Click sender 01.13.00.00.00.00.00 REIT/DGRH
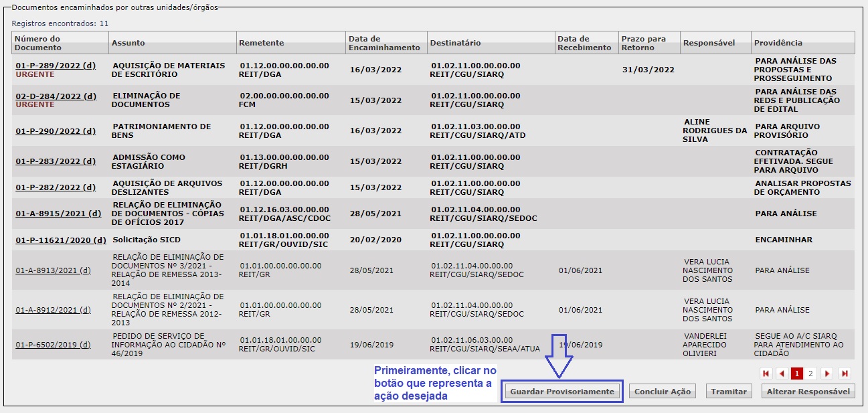 click(x=284, y=161)
